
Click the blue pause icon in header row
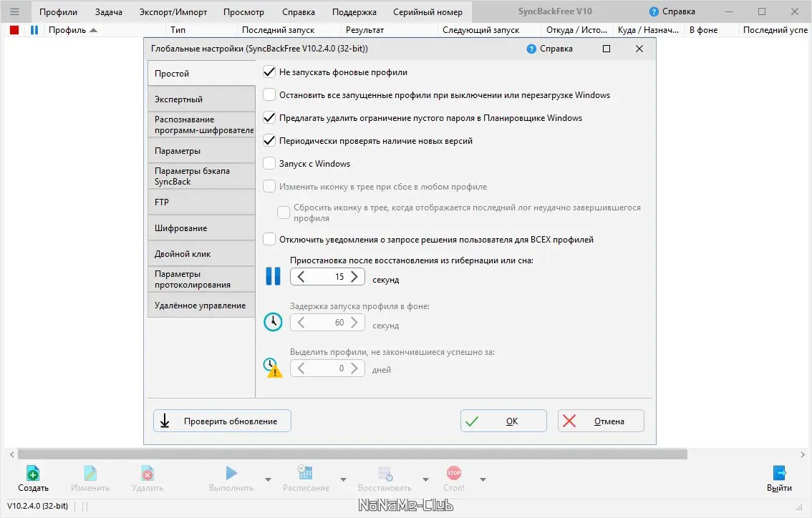[x=34, y=30]
